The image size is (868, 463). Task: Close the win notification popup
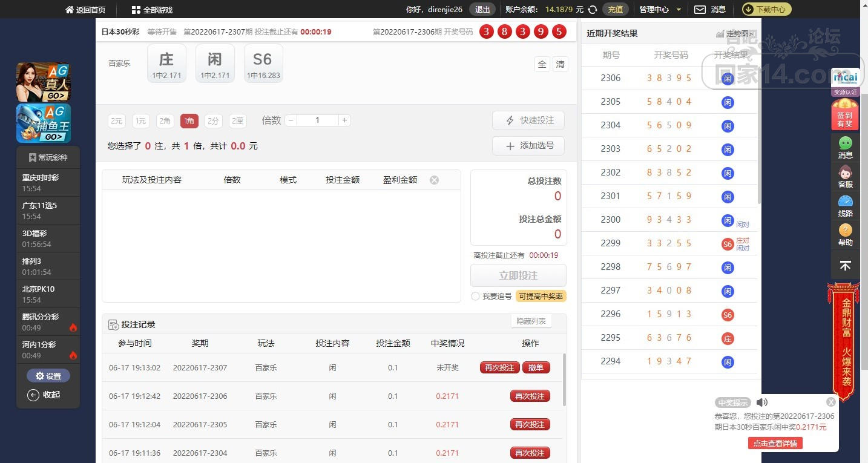831,402
